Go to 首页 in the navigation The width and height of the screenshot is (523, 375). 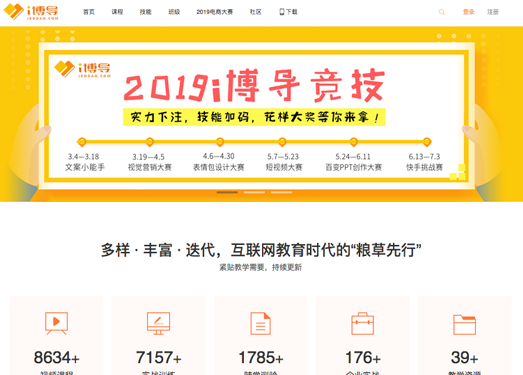click(89, 12)
